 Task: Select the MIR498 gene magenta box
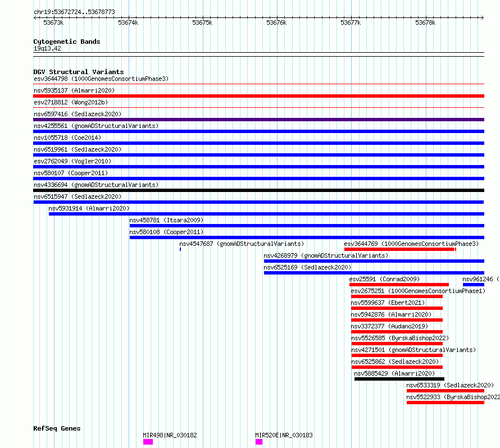click(148, 442)
